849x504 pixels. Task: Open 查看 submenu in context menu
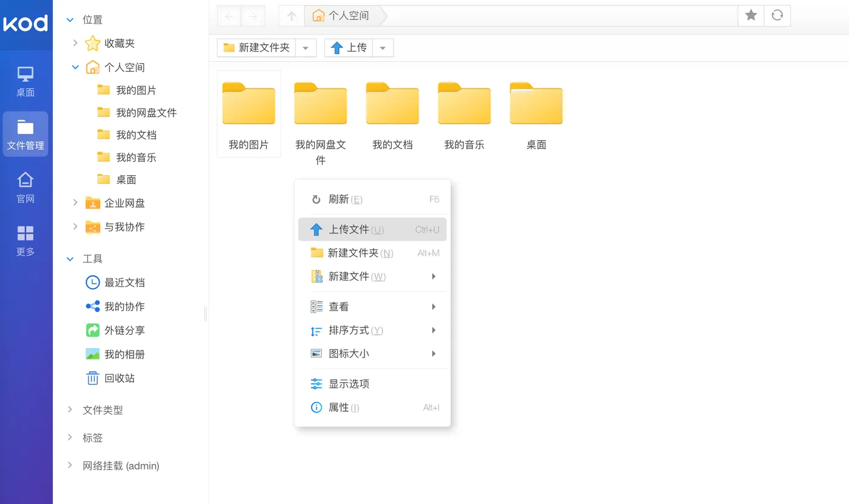pos(372,307)
